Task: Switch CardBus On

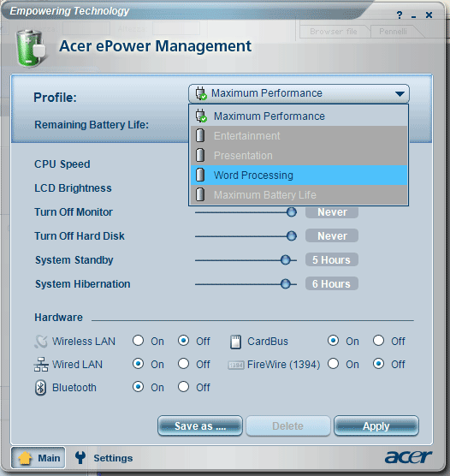Action: tap(333, 341)
